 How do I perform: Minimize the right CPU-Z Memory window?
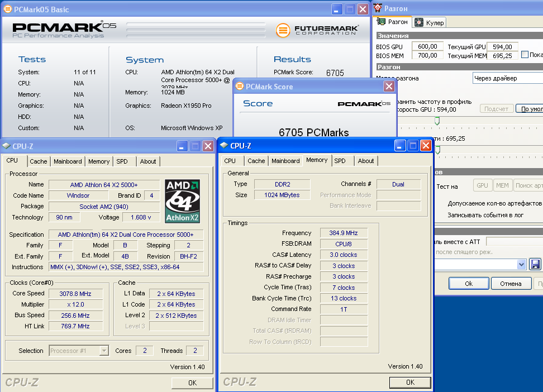[399, 145]
